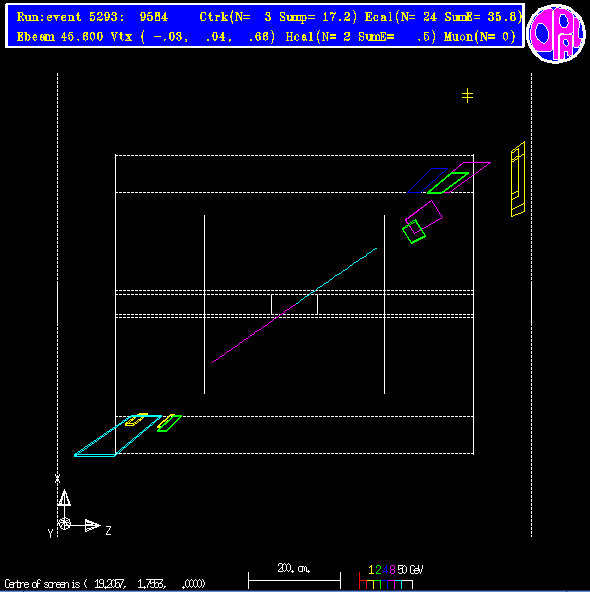Image resolution: width=590 pixels, height=592 pixels.
Task: Select the small central vertex detector rectangle
Action: tap(294, 304)
